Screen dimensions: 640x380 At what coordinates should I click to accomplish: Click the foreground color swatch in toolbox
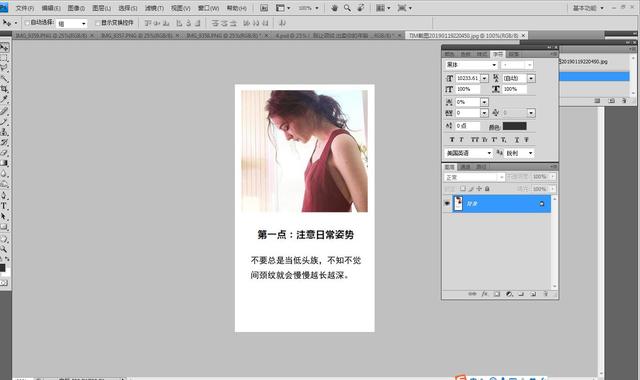coord(2,268)
